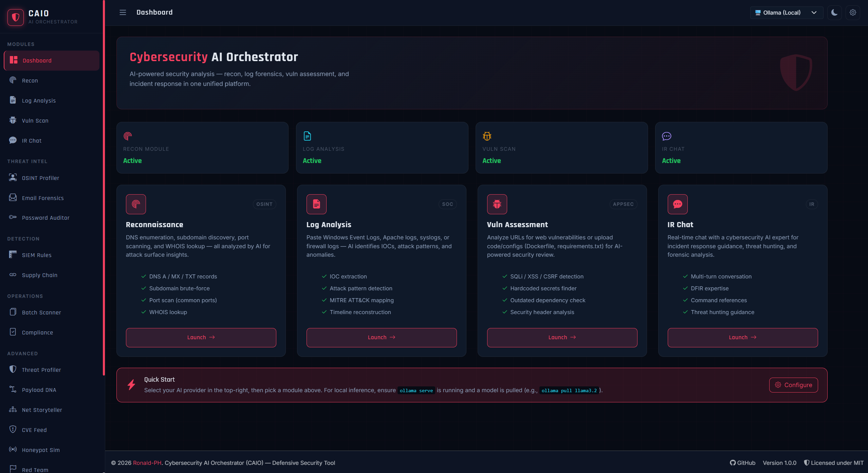Click the Log Analysis status document icon
This screenshot has width=868, height=473.
307,136
